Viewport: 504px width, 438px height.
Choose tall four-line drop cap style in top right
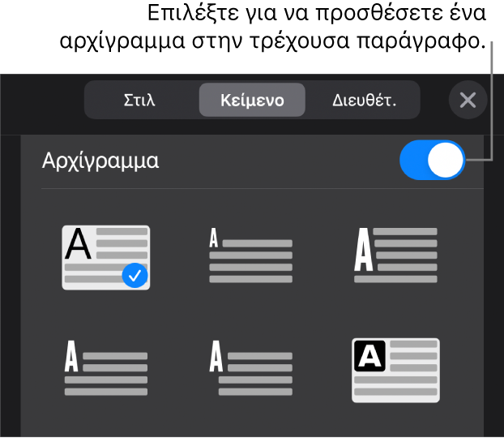click(395, 255)
